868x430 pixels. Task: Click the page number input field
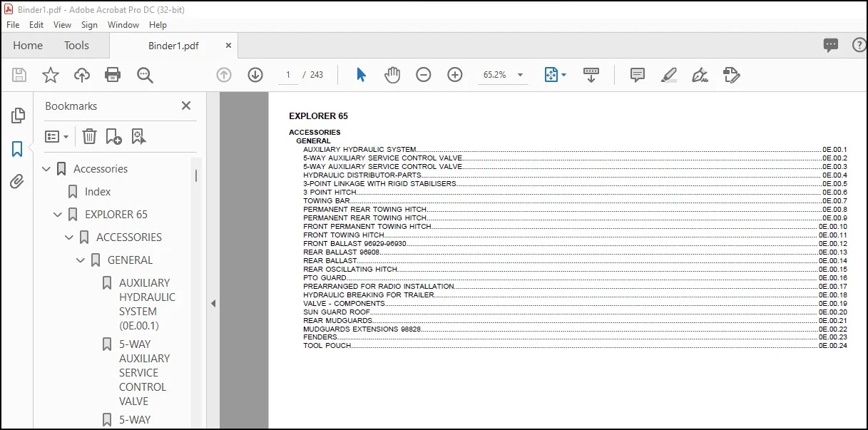click(x=288, y=75)
